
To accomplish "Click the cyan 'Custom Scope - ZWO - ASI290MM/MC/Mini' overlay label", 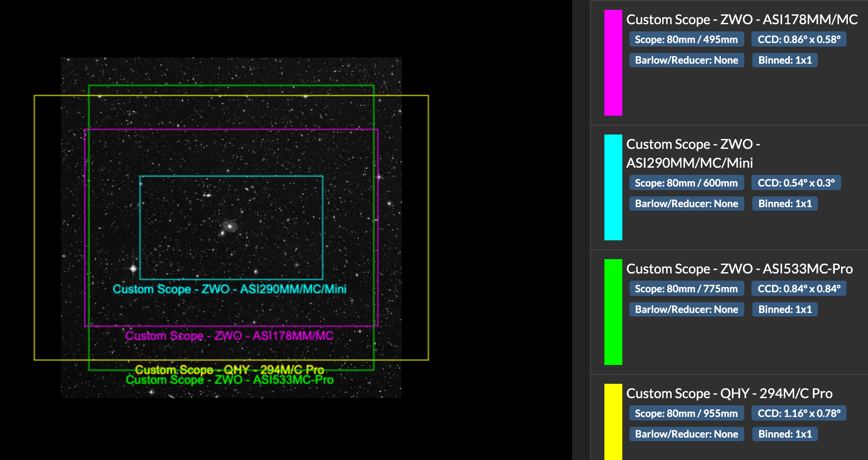I will [230, 289].
